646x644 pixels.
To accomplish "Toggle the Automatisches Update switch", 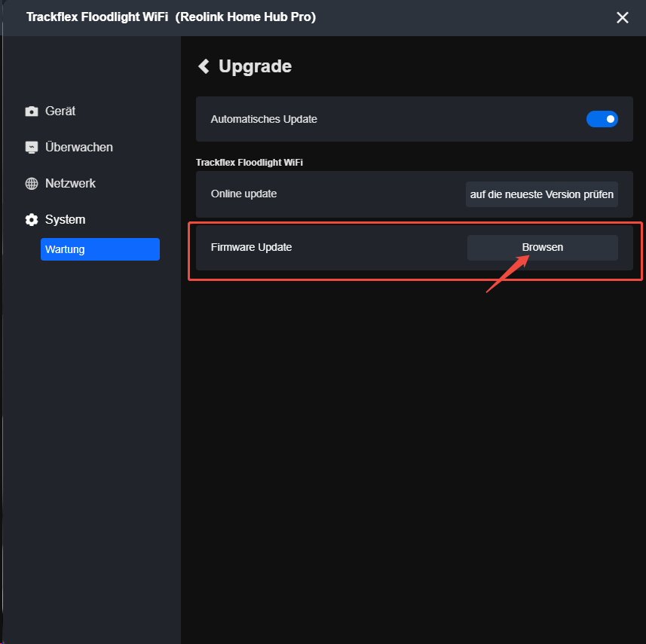I will [x=602, y=119].
